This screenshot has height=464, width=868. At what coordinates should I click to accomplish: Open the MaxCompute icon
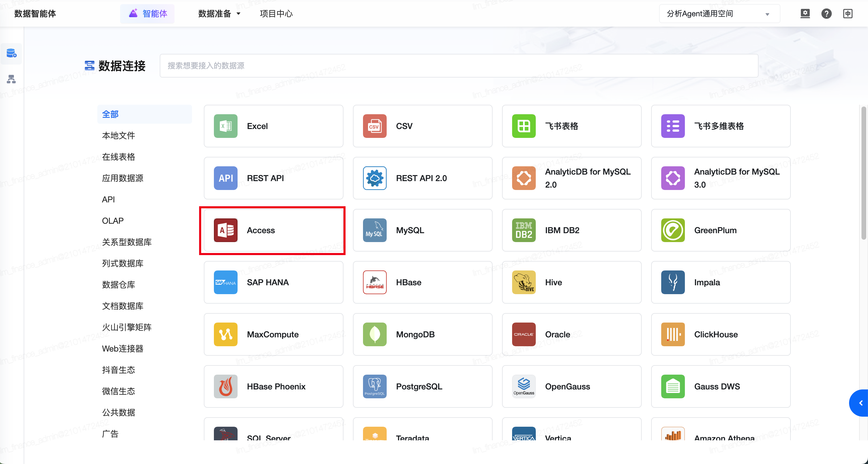pyautogui.click(x=225, y=334)
